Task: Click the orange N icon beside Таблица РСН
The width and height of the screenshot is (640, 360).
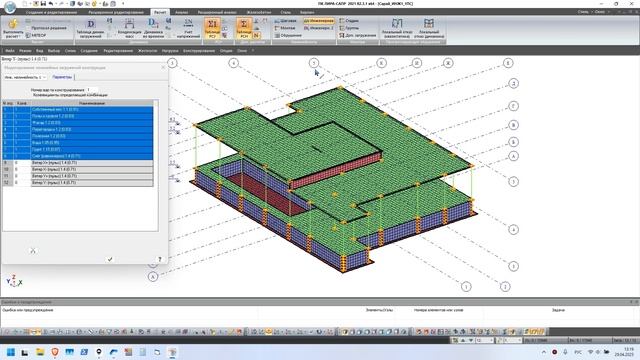Action: click(x=256, y=36)
